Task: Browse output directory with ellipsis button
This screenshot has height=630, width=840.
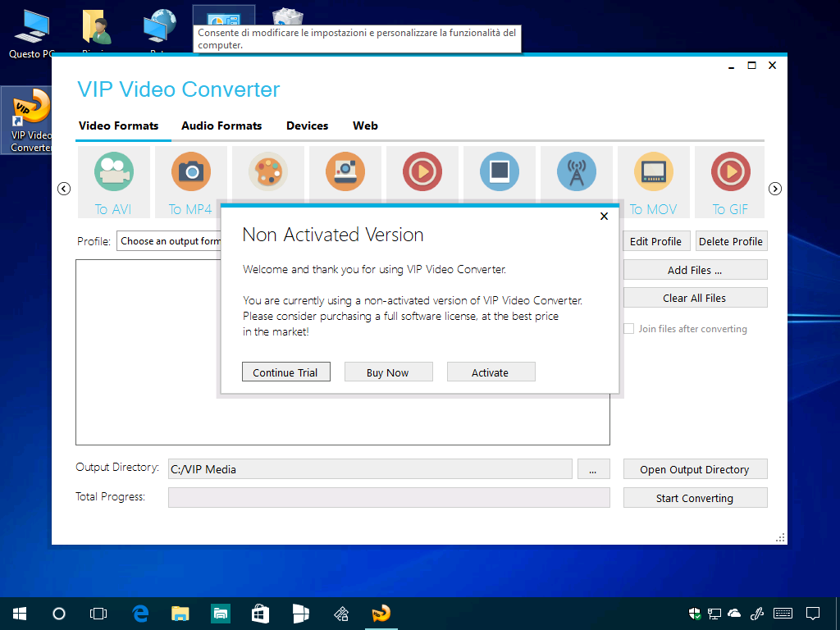Action: pos(593,468)
